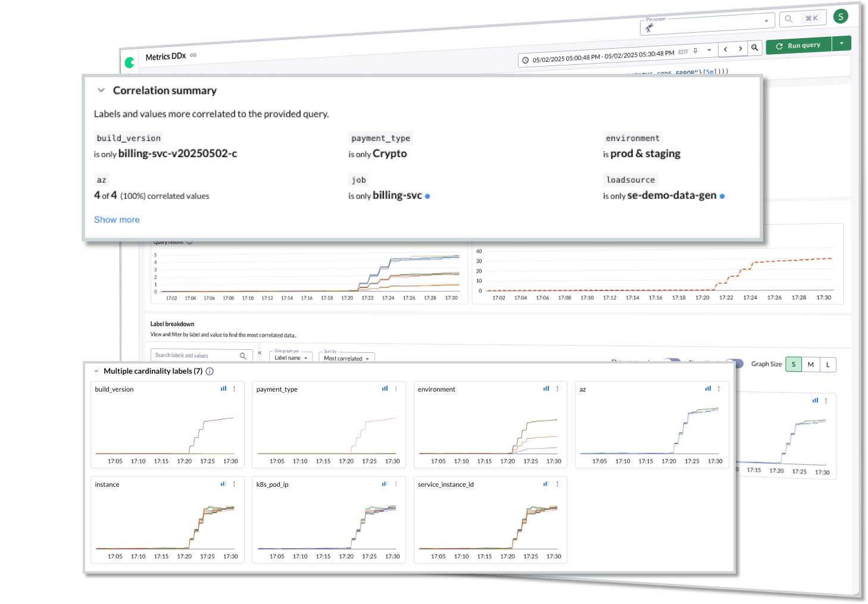Click the Crypto value text
The height and width of the screenshot is (604, 868).
click(x=390, y=154)
